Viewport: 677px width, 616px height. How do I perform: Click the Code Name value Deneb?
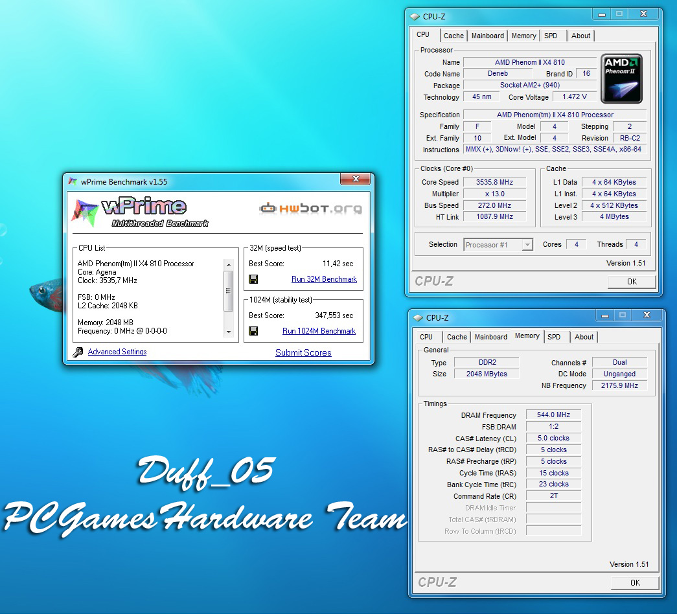tap(498, 74)
